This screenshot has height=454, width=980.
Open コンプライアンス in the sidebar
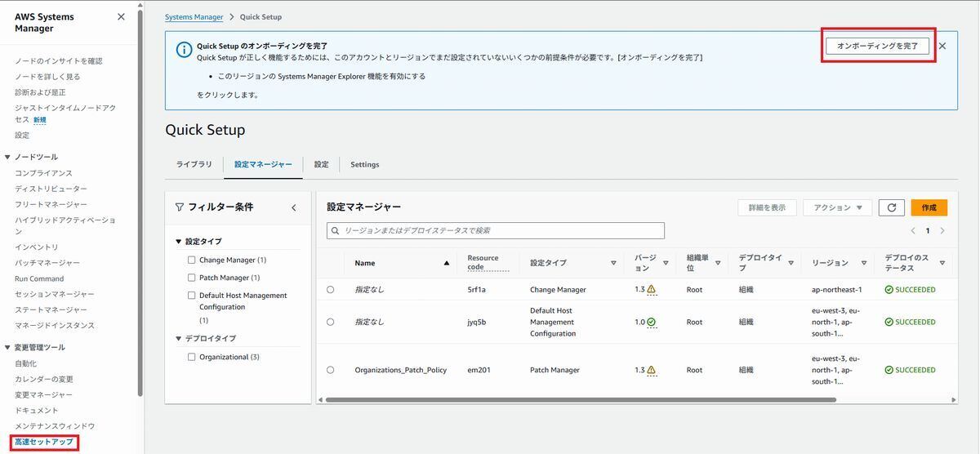43,173
